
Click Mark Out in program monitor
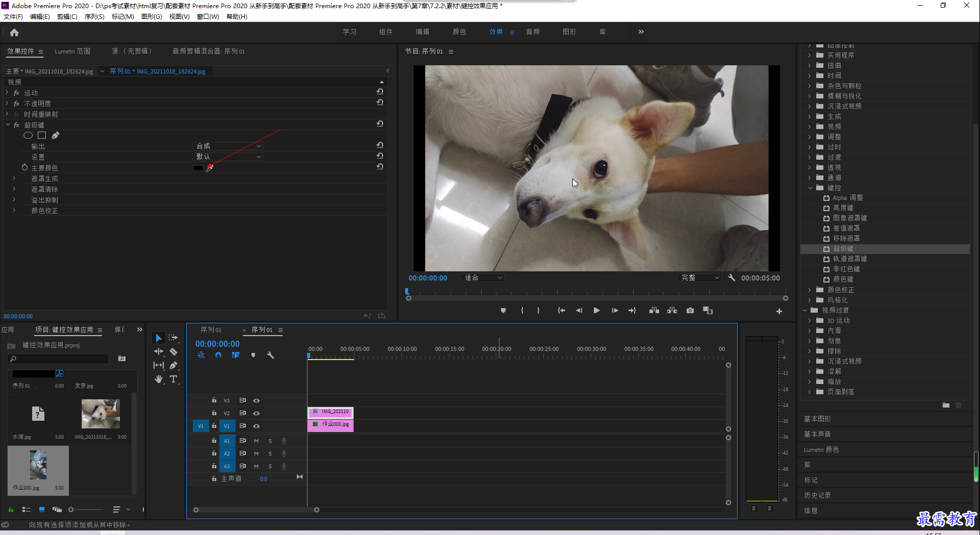[538, 311]
